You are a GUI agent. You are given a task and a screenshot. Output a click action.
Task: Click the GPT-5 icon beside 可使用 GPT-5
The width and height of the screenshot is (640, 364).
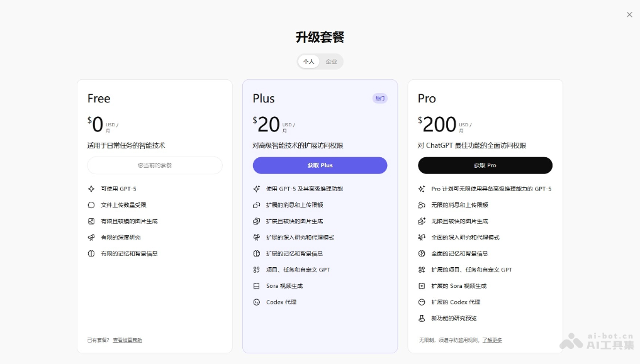tap(91, 188)
